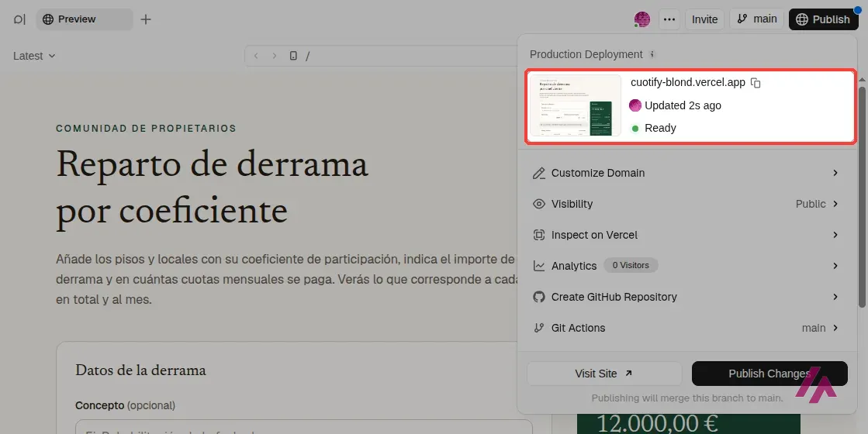Open the Analytics option
The width and height of the screenshot is (868, 434).
pyautogui.click(x=686, y=266)
